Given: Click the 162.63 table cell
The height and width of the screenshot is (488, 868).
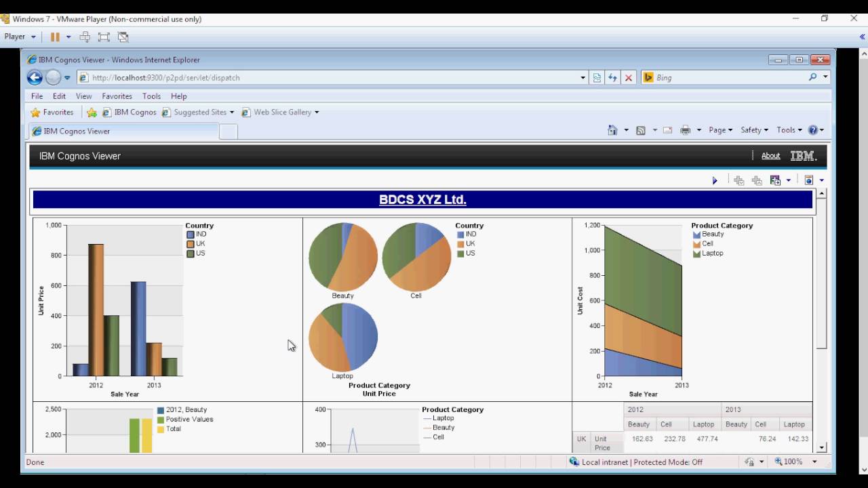Looking at the screenshot, I should (x=642, y=439).
